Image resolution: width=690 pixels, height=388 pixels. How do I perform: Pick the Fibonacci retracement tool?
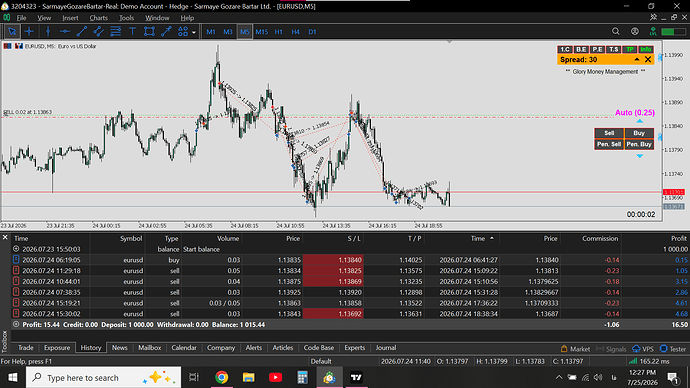(115, 32)
